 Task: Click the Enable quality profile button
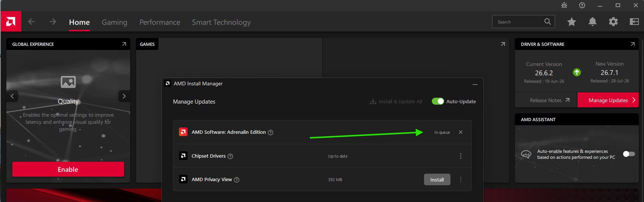point(68,169)
